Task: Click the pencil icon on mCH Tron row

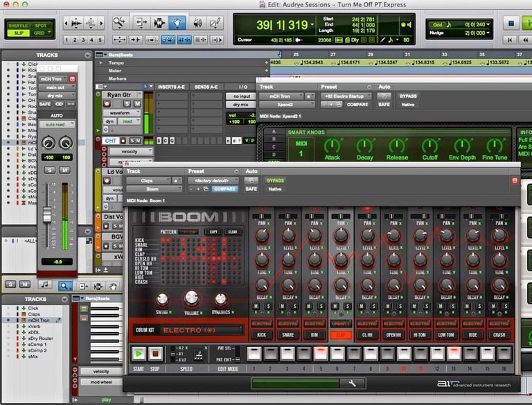Action: (58, 320)
